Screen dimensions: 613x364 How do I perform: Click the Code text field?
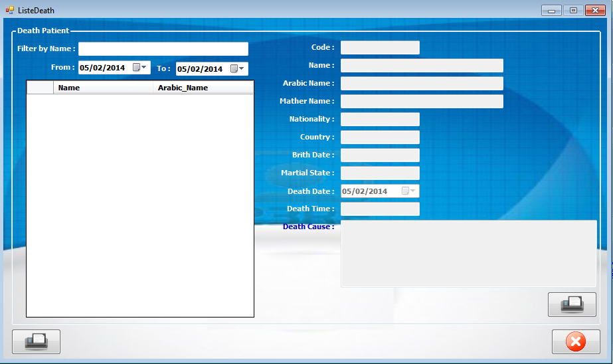tap(380, 48)
